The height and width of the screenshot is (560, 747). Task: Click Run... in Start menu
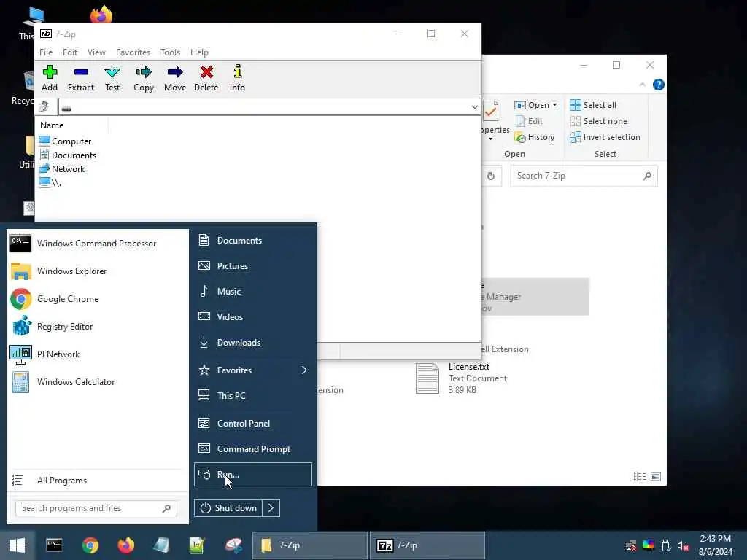pos(252,474)
